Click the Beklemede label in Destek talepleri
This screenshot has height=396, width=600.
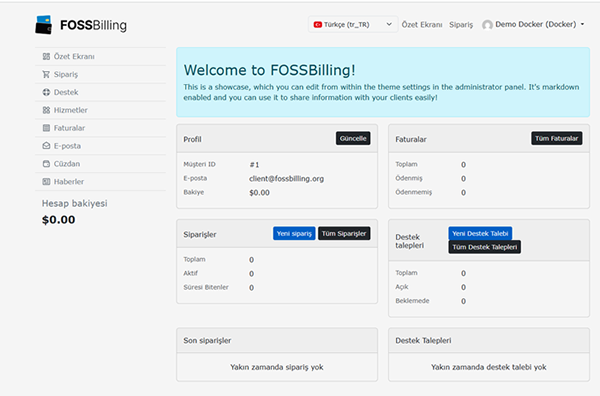pos(412,301)
